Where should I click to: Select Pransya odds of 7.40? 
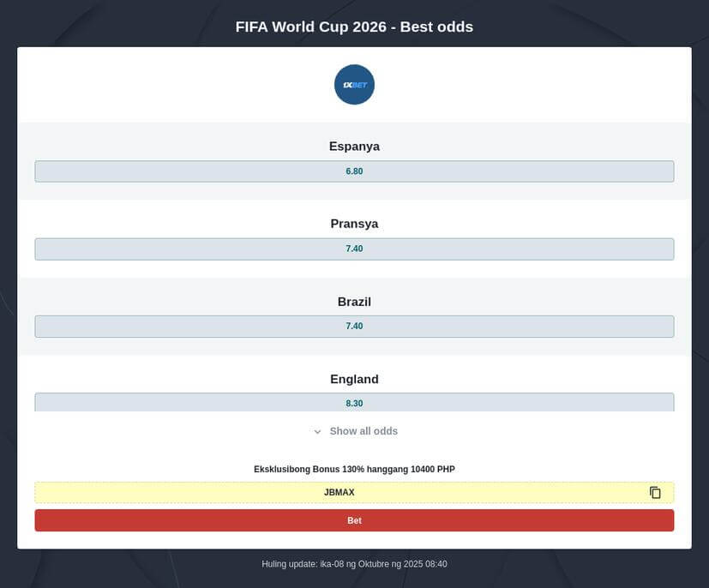354,249
